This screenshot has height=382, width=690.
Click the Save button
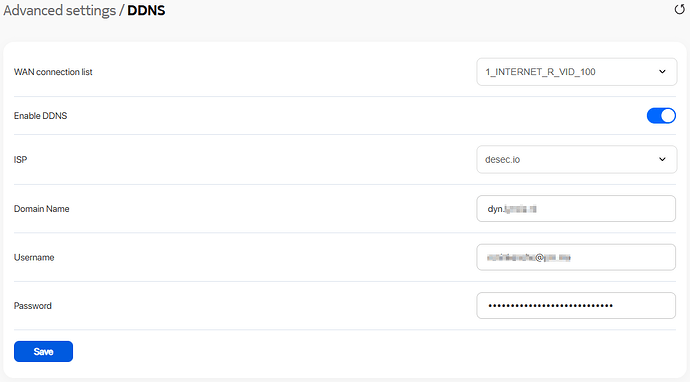point(44,352)
